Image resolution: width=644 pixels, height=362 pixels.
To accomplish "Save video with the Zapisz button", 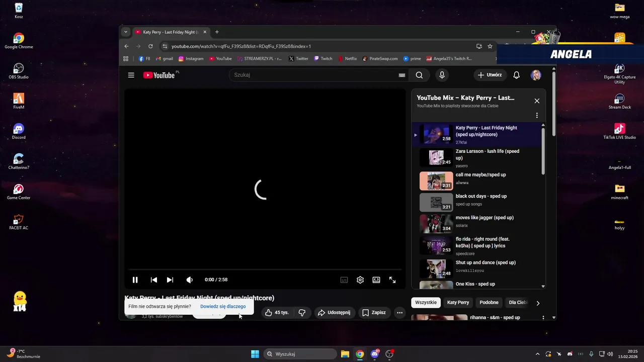I will click(x=374, y=313).
